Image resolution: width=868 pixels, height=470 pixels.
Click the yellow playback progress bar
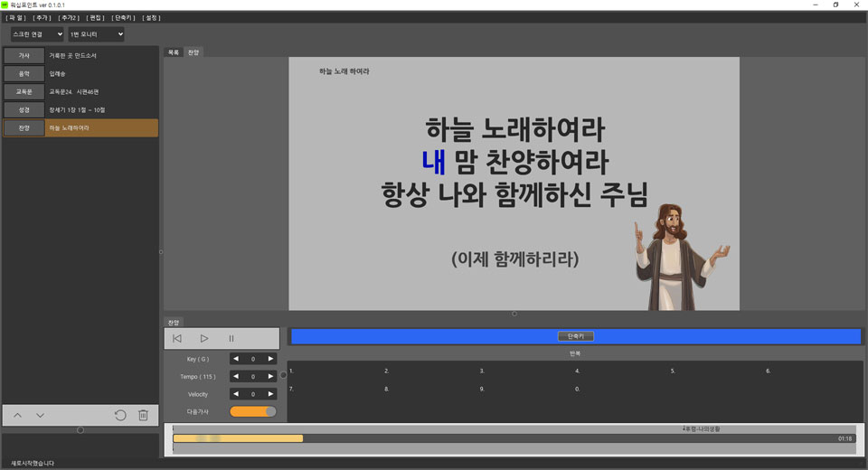[x=238, y=438]
